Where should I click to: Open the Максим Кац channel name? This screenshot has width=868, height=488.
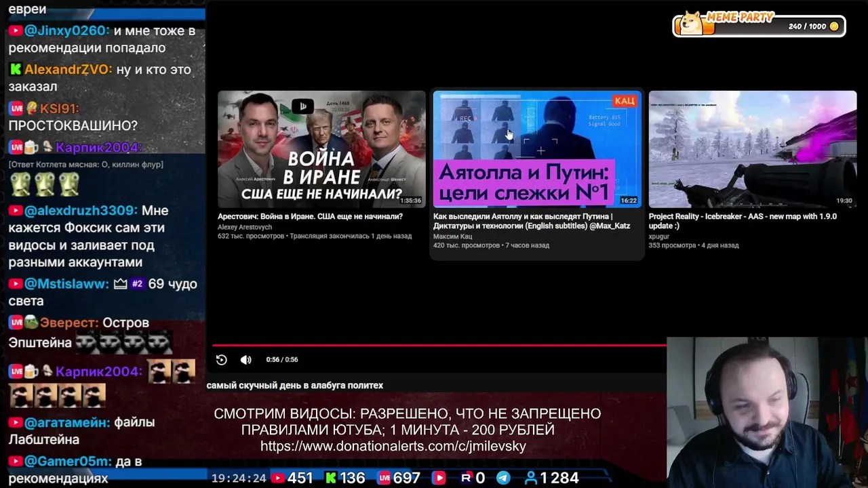coord(452,237)
